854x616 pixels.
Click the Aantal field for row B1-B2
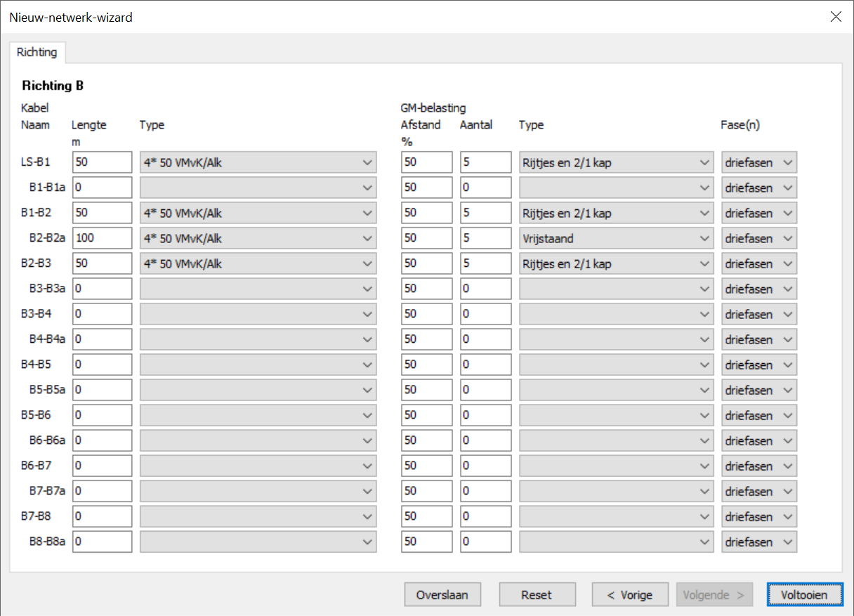(485, 214)
